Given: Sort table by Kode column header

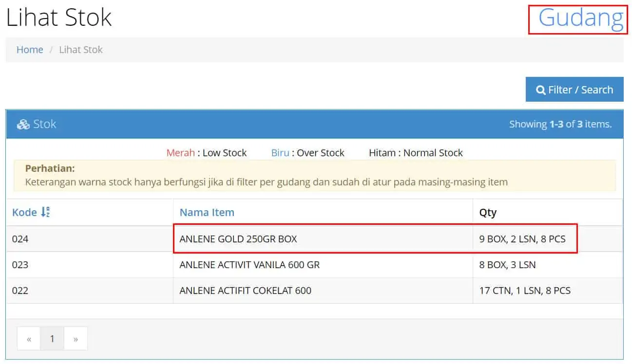Looking at the screenshot, I should click(x=24, y=212).
